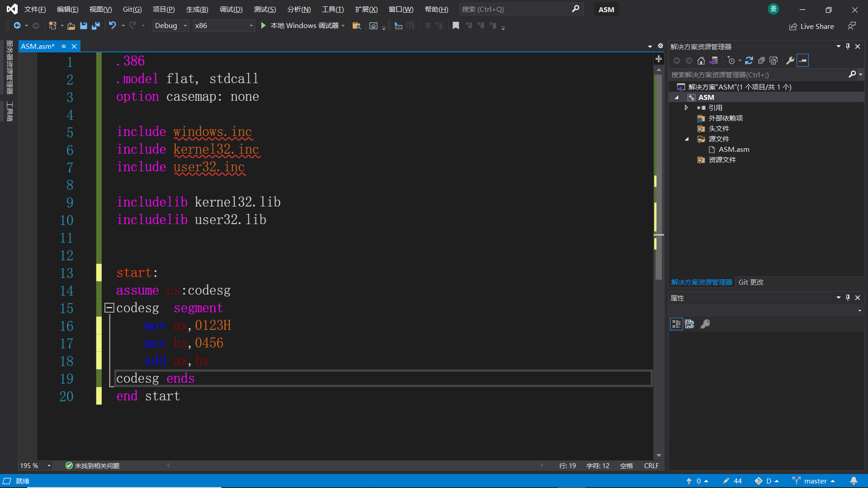Screen dimensions: 868x488
Task: Close the ASM.asm editor tab
Action: [x=74, y=46]
